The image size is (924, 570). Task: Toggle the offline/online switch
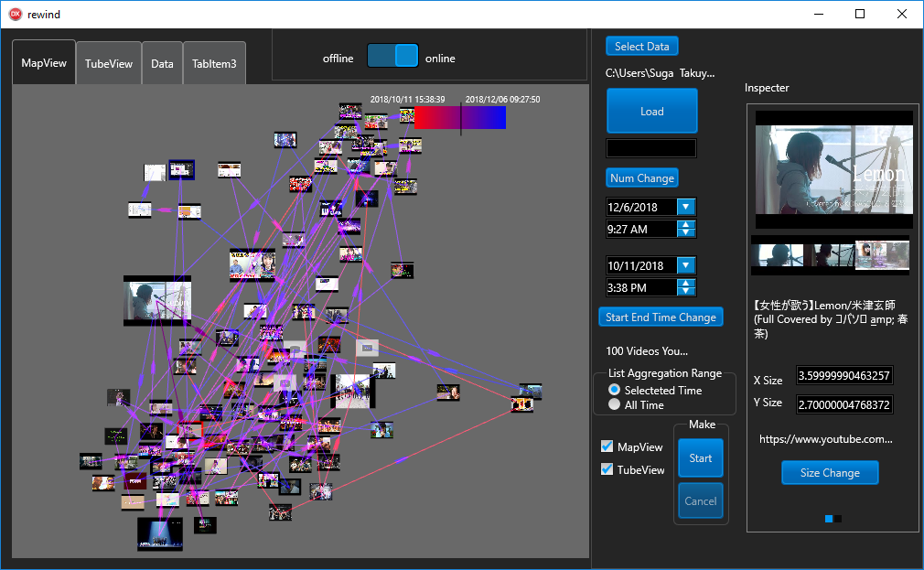tap(392, 57)
